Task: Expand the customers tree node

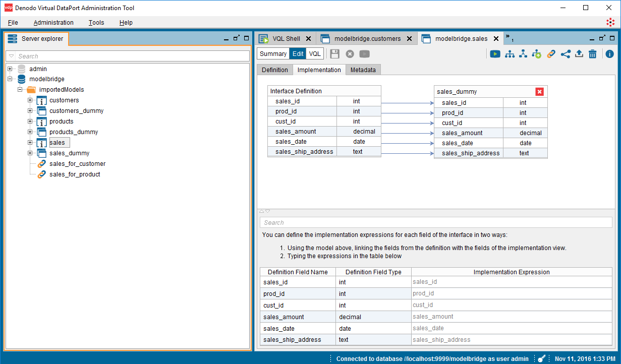Action: [30, 100]
